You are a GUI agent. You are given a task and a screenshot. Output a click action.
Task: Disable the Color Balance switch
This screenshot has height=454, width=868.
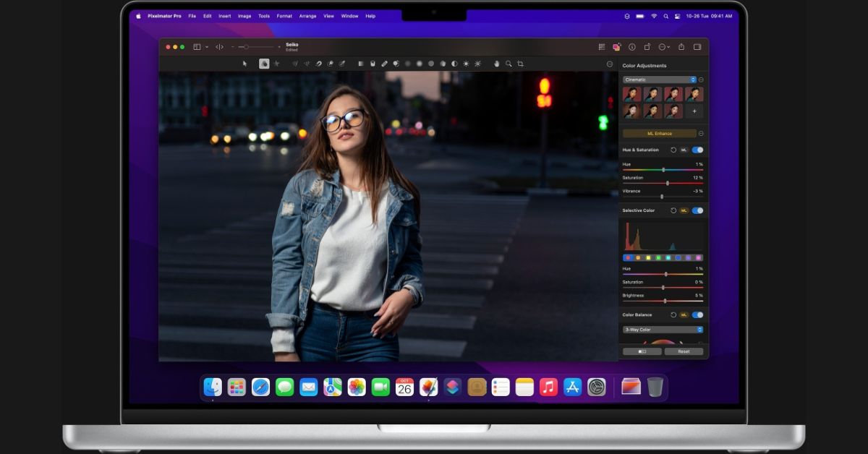697,314
